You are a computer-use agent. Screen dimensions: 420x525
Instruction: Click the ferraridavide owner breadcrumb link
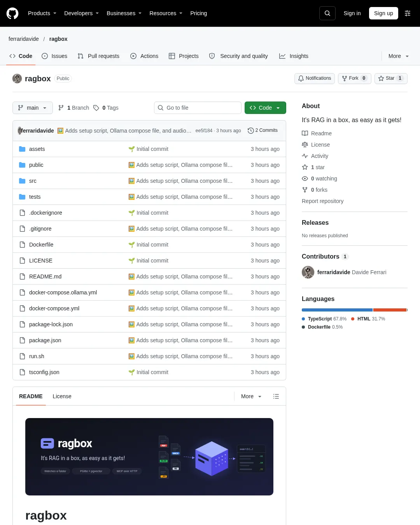[24, 39]
